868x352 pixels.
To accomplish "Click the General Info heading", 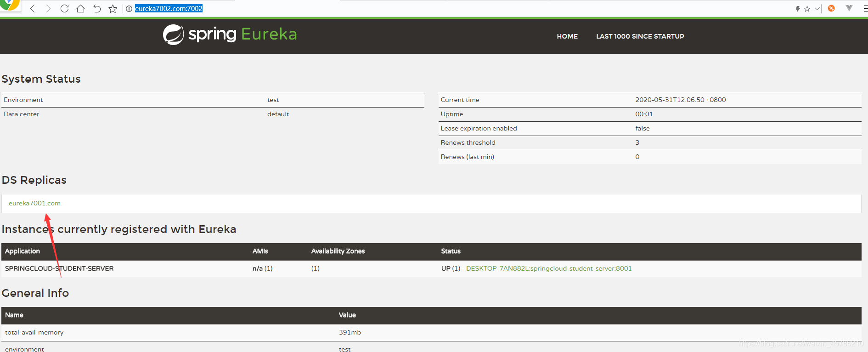I will [x=35, y=293].
